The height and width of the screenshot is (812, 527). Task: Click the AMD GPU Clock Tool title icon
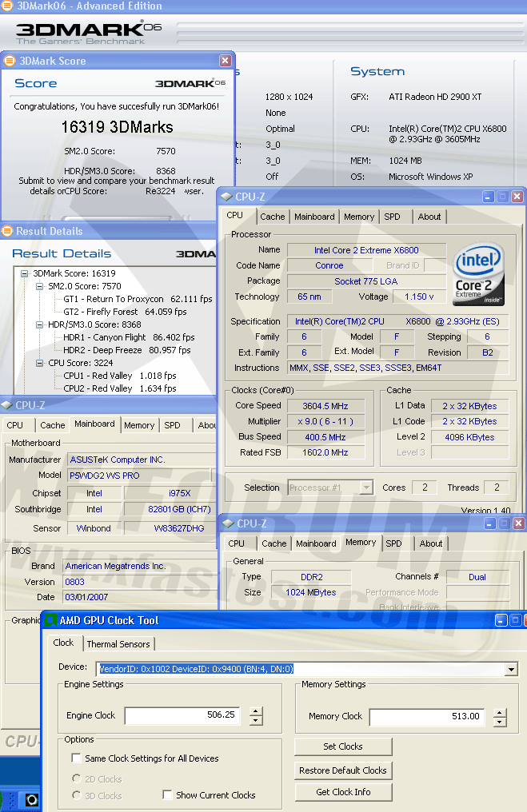(50, 620)
